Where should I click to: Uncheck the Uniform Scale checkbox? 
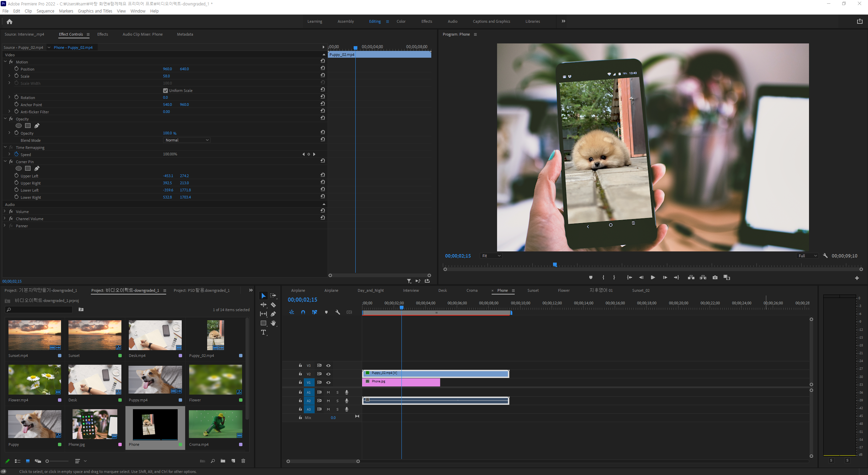coord(165,91)
